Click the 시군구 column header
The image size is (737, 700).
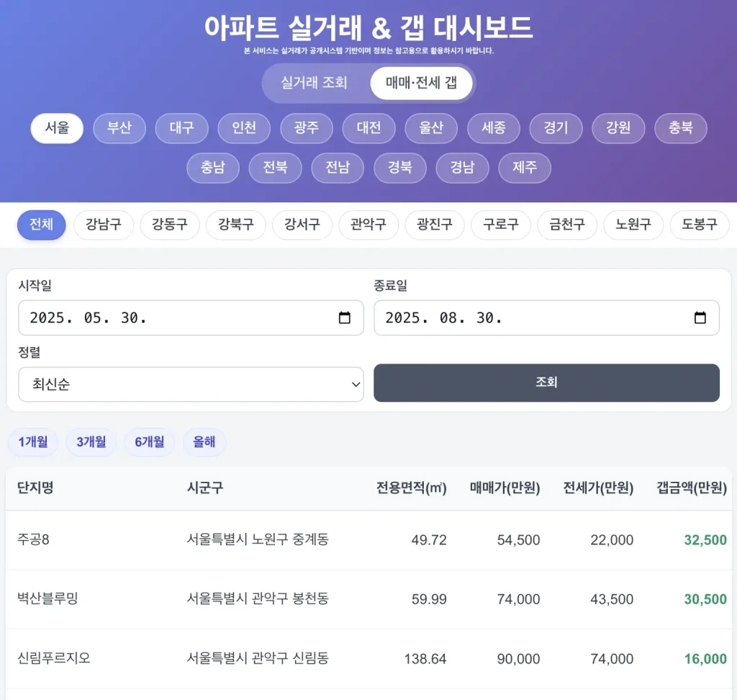tap(205, 488)
